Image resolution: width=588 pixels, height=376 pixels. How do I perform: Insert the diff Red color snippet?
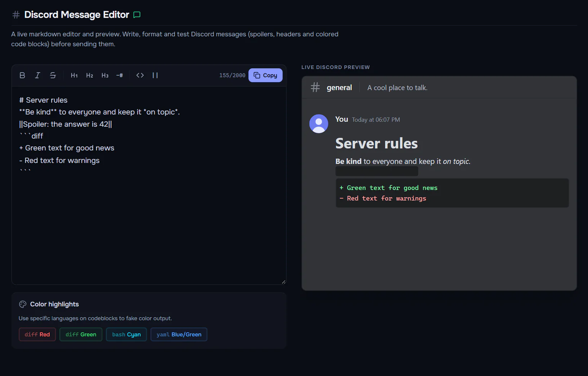pyautogui.click(x=37, y=334)
